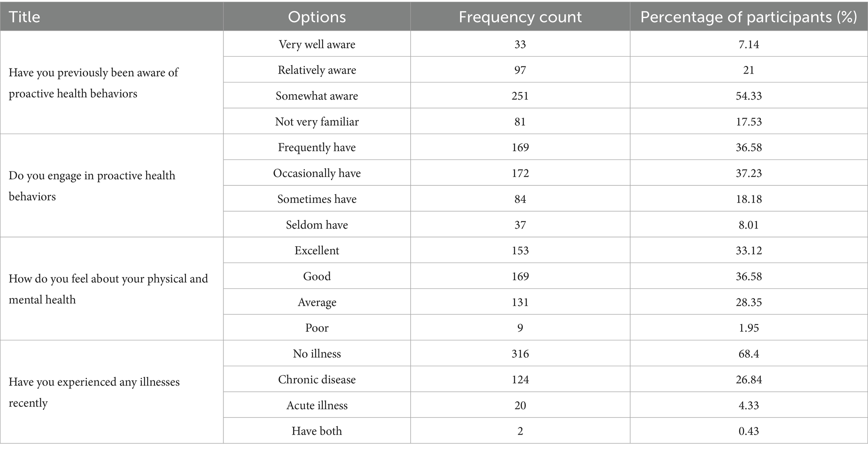The width and height of the screenshot is (868, 451).
Task: Click the percentage value 37.23
Action: [x=749, y=173]
